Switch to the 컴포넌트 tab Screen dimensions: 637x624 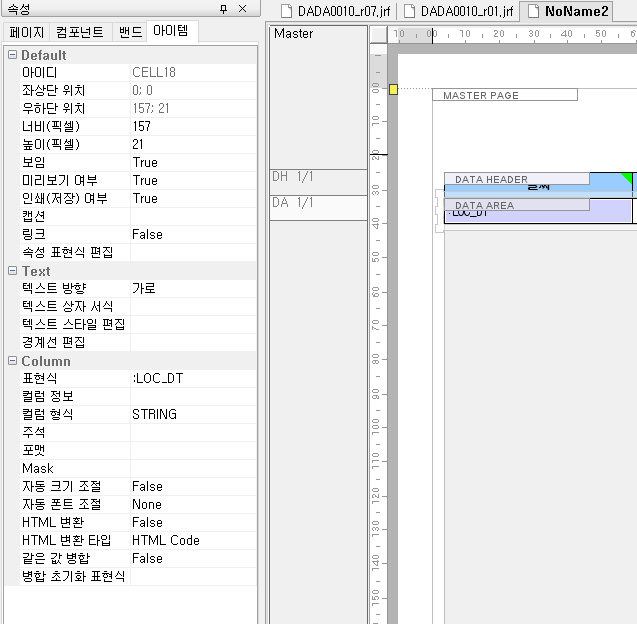point(80,32)
